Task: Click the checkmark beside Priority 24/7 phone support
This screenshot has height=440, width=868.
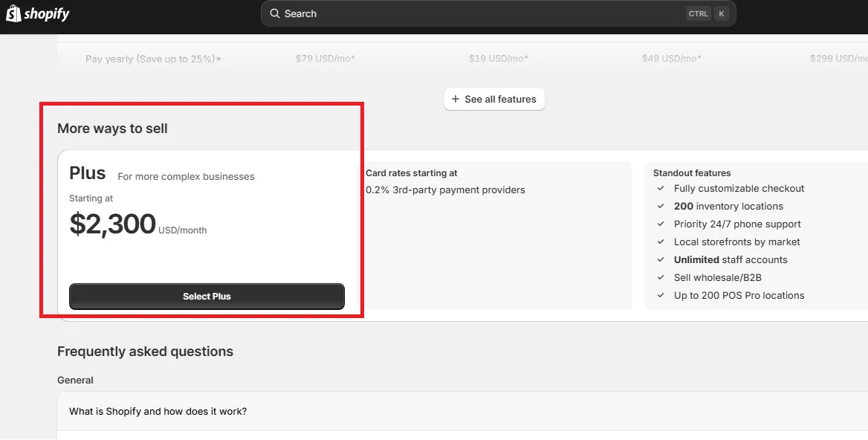Action: point(660,224)
